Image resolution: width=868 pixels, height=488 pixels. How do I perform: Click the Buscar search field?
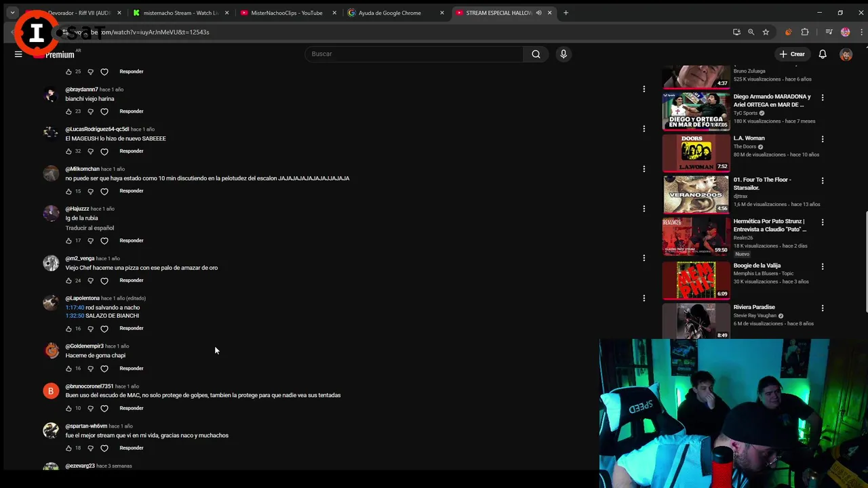coord(414,54)
